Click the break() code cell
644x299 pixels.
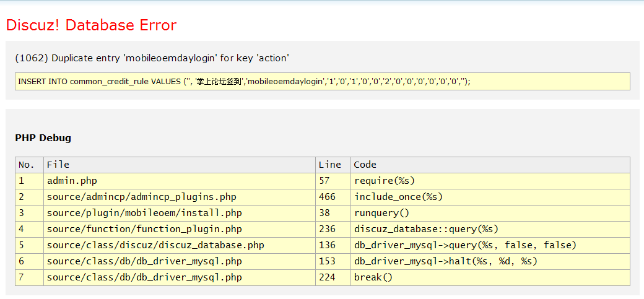(x=490, y=277)
